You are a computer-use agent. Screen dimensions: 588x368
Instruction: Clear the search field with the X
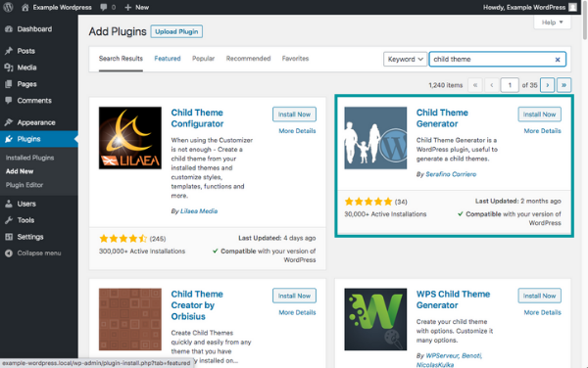(x=558, y=60)
